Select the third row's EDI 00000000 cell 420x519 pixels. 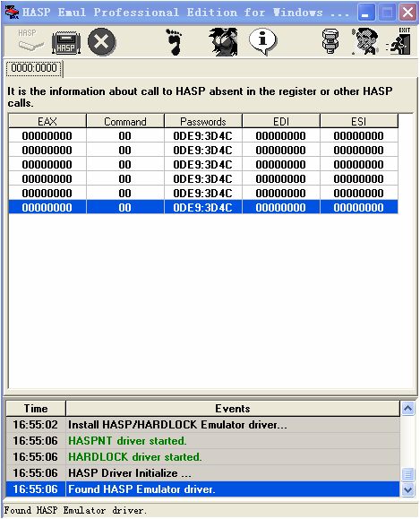tap(281, 165)
